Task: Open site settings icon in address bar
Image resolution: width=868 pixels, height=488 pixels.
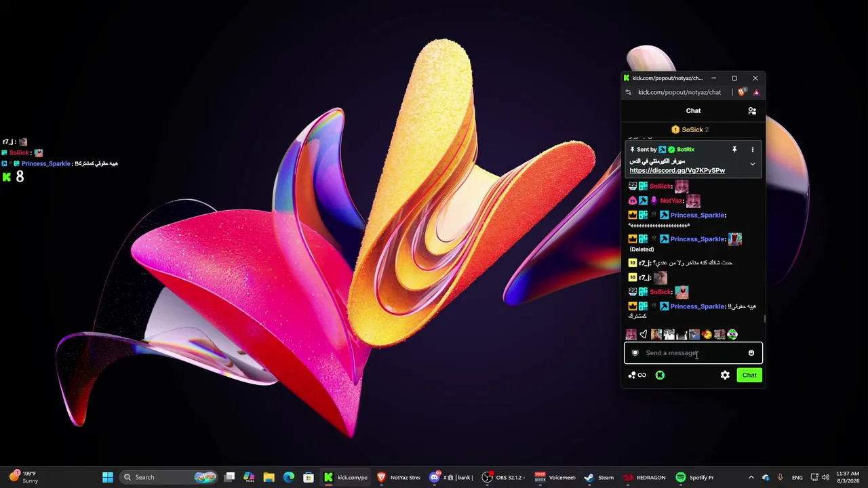Action: click(628, 92)
